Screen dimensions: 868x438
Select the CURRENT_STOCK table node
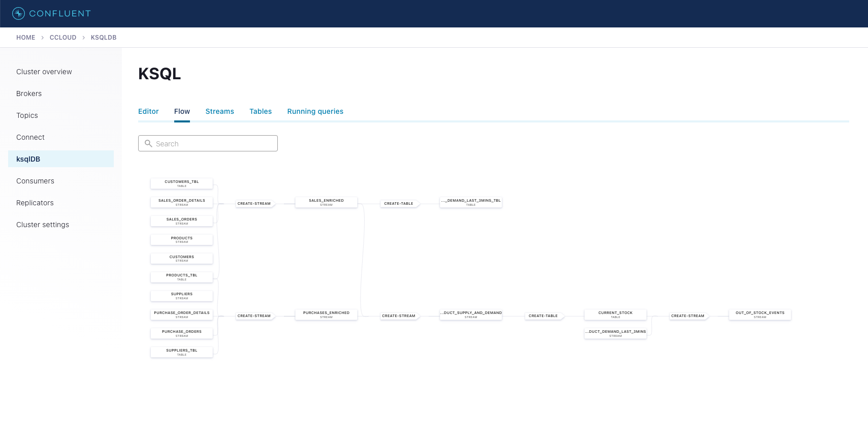[616, 315]
